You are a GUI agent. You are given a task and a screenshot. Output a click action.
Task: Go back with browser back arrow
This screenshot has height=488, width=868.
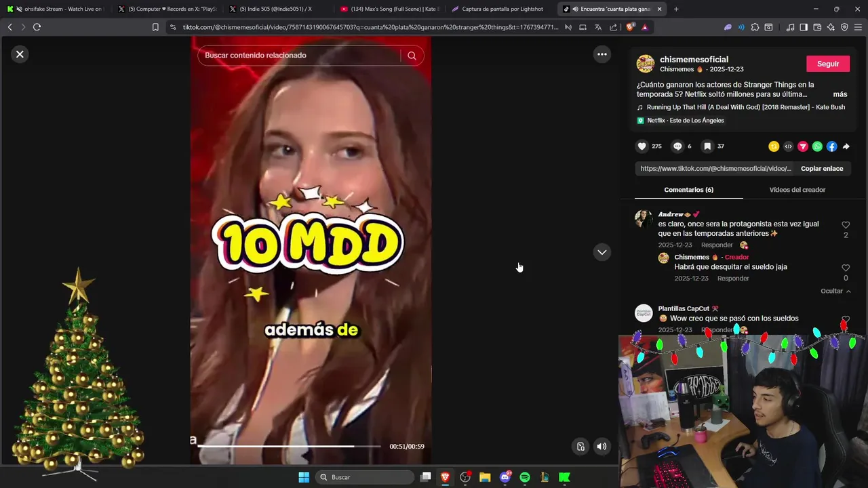pos(9,27)
